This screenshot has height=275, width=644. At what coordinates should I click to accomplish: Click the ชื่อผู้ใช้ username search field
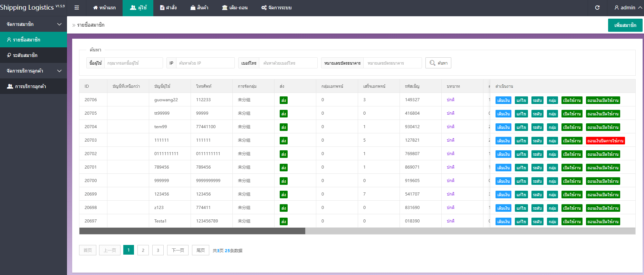tap(133, 63)
